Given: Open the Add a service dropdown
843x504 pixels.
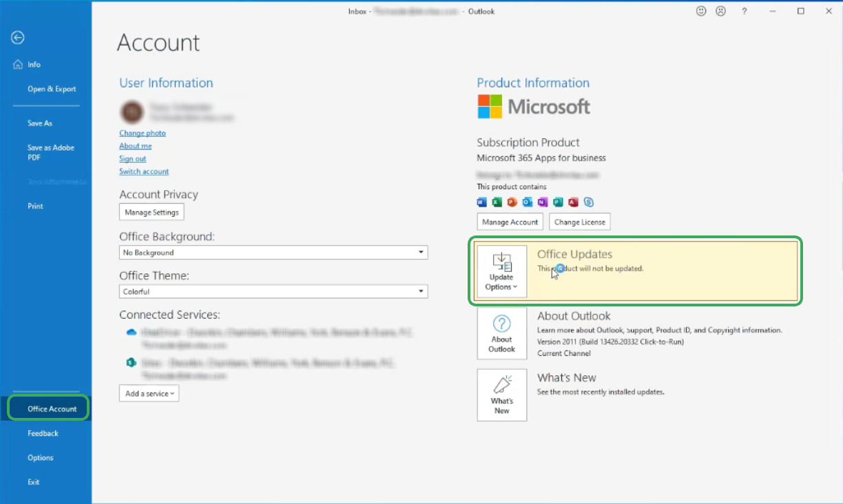Looking at the screenshot, I should click(x=149, y=393).
